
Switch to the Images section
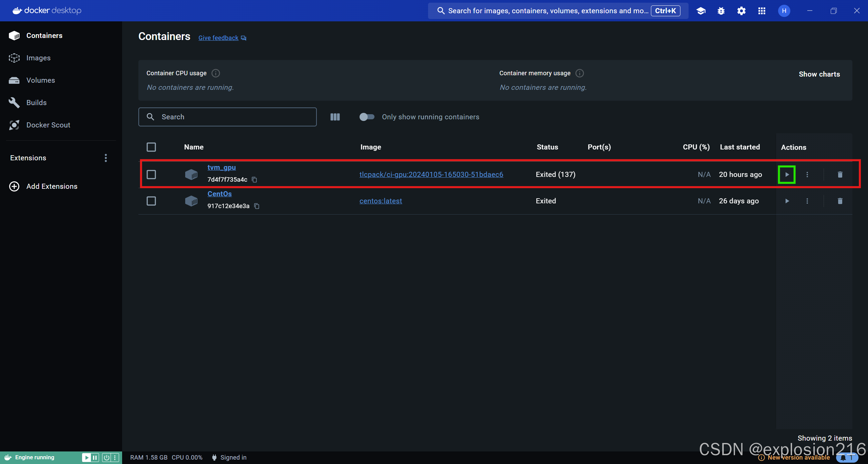point(38,58)
